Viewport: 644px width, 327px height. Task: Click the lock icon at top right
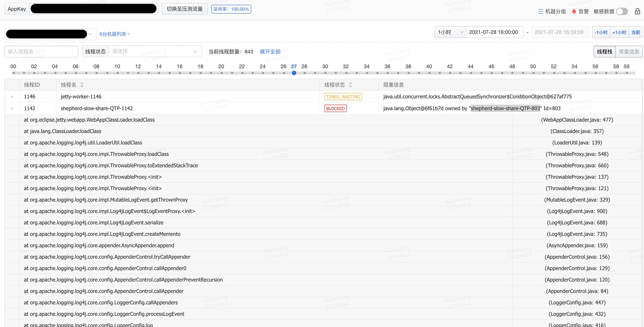(637, 11)
